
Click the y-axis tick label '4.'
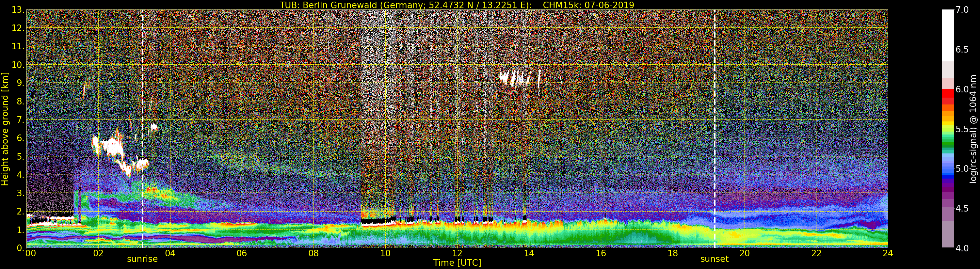(x=21, y=175)
